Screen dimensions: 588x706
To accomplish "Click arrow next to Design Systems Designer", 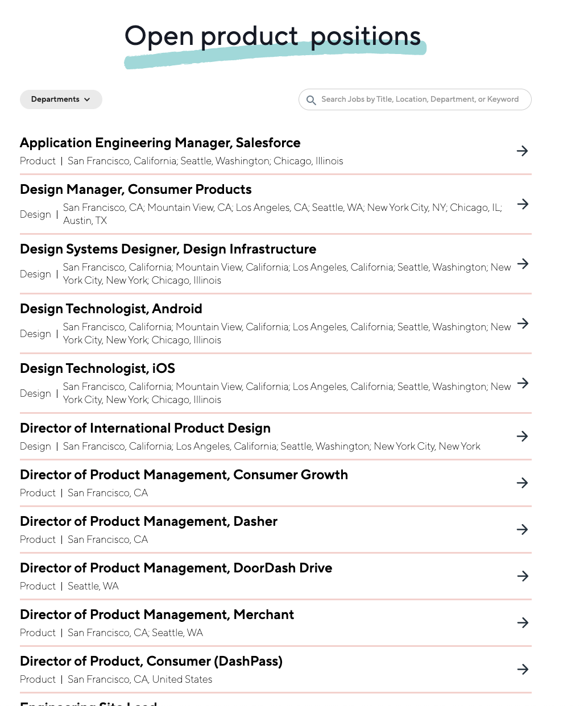I will click(x=523, y=264).
